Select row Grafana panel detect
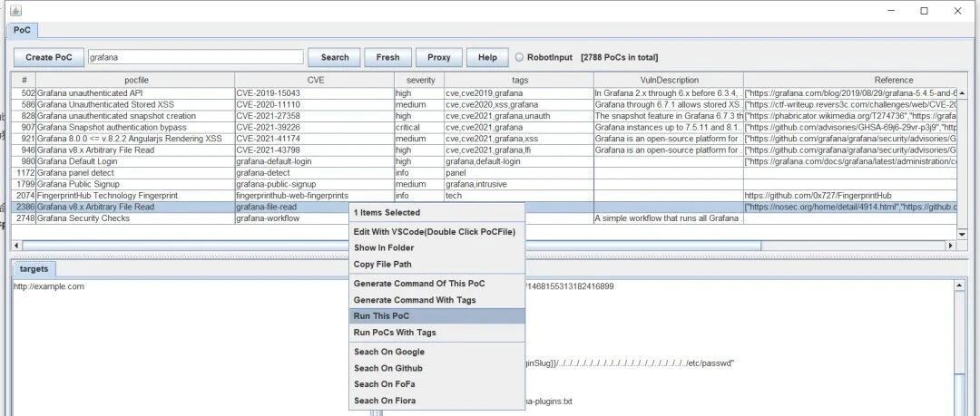The image size is (980, 416). pos(485,172)
